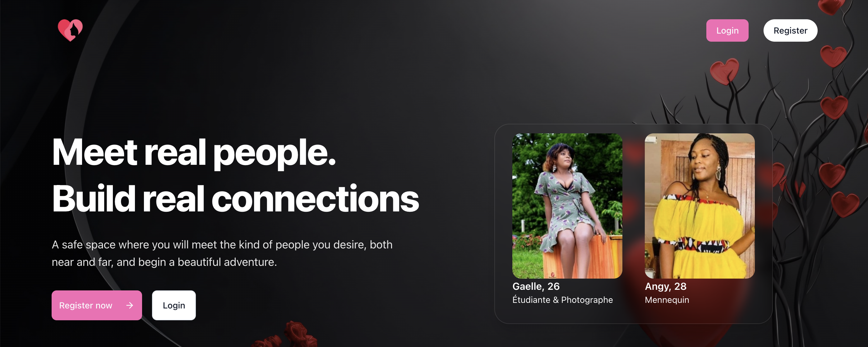Select the name Gaelle, 26
This screenshot has height=347, width=868.
tap(536, 286)
